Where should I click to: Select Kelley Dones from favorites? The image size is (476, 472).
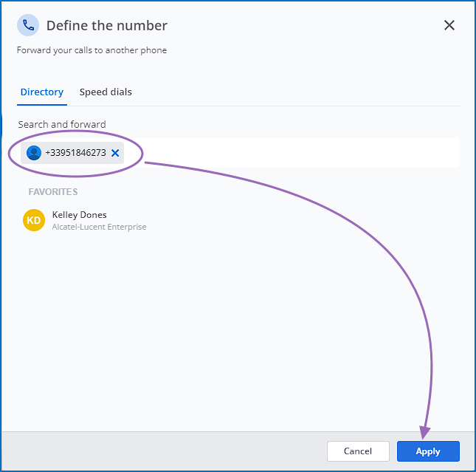click(x=80, y=215)
